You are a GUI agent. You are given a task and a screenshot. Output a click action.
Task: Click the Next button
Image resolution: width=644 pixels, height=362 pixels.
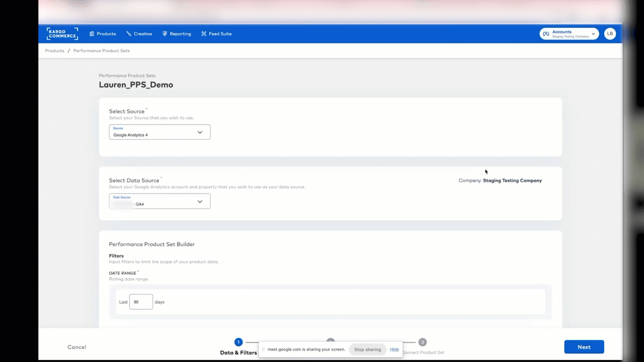click(584, 347)
